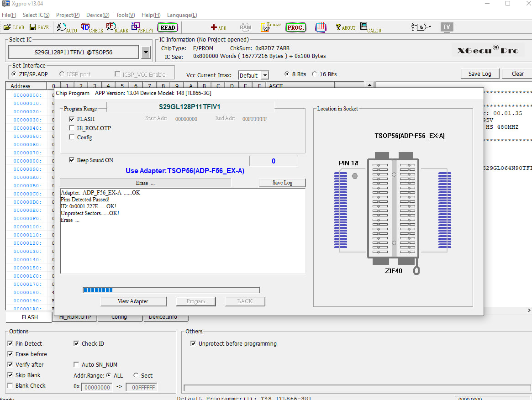Toggle Unprotect before programming
The height and width of the screenshot is (400, 532).
(193, 344)
